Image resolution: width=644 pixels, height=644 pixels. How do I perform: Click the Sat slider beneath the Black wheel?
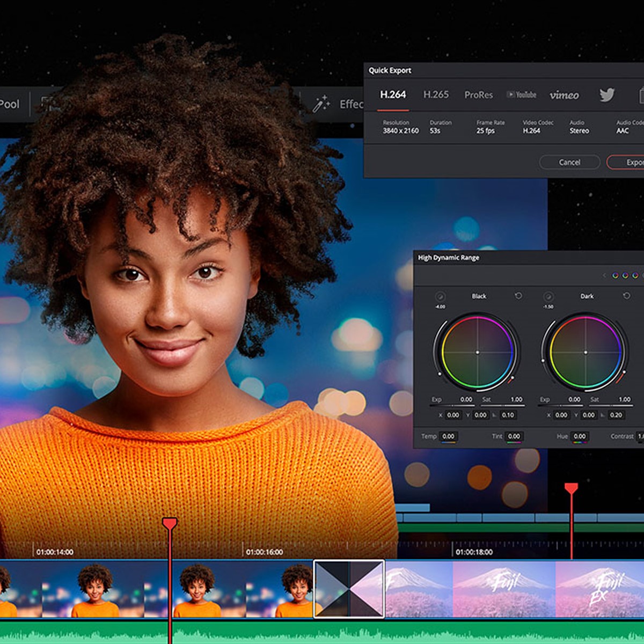[x=503, y=405]
